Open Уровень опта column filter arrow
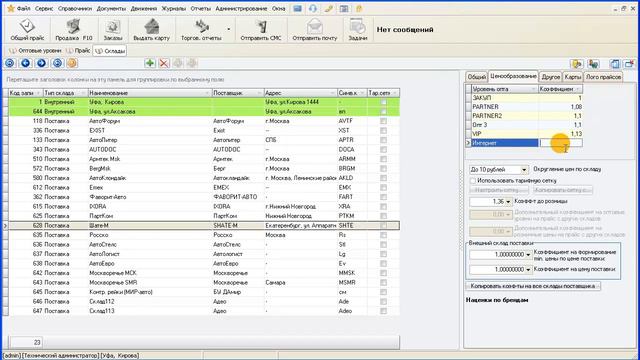The image size is (640, 360). [x=533, y=89]
